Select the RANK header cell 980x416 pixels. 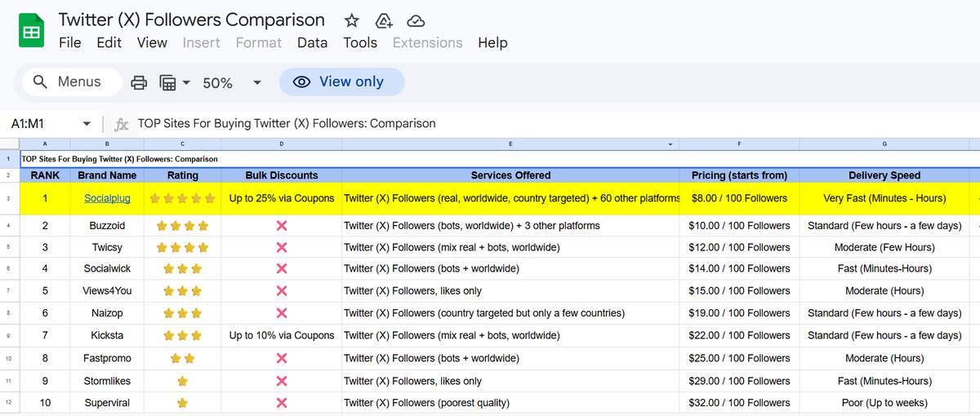coord(45,175)
